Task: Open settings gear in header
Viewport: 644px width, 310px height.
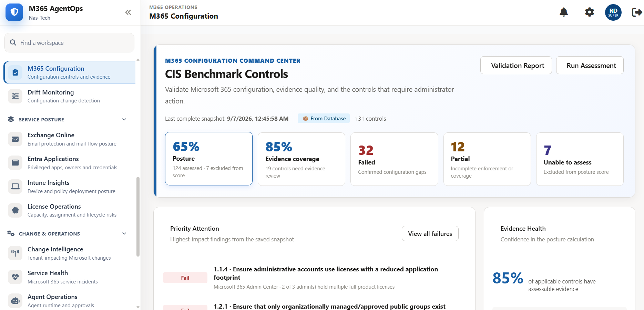Action: [x=590, y=12]
